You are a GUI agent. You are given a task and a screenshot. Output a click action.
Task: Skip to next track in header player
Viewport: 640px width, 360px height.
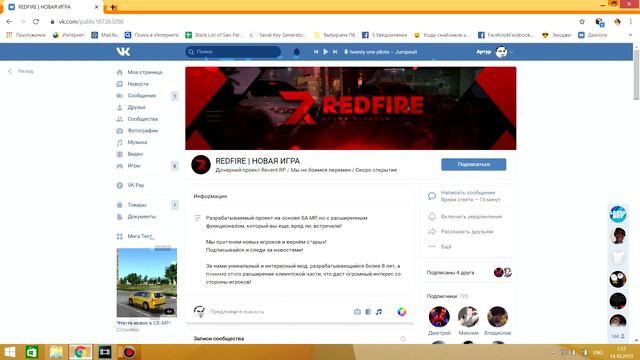(335, 52)
